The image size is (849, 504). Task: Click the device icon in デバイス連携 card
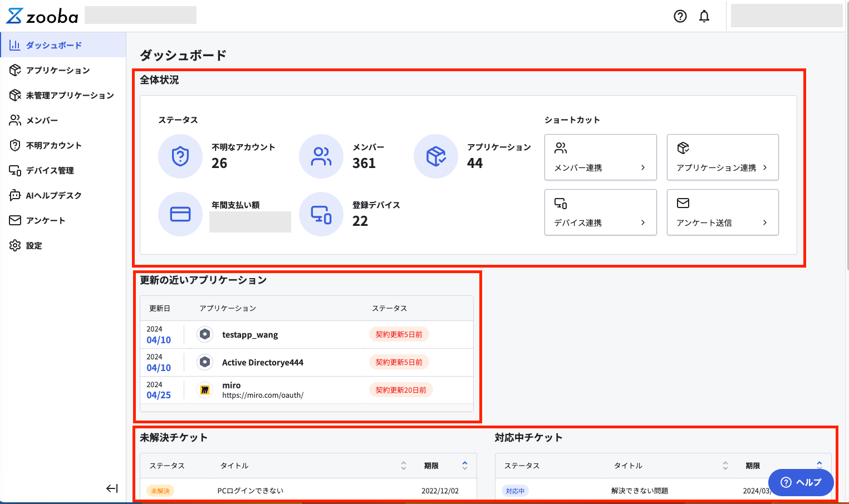[561, 203]
